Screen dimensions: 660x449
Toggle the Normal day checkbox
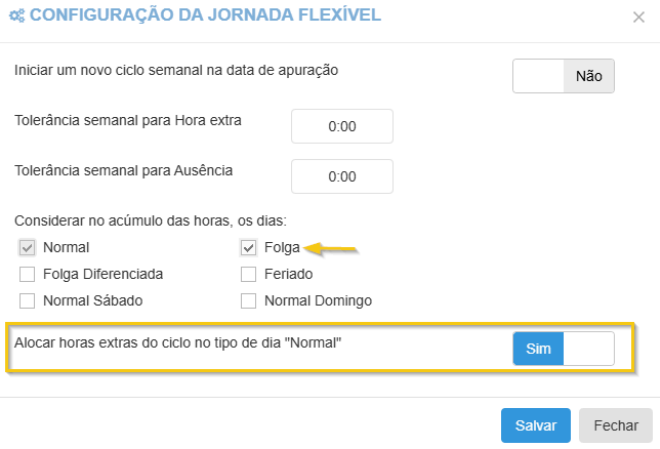[x=27, y=247]
